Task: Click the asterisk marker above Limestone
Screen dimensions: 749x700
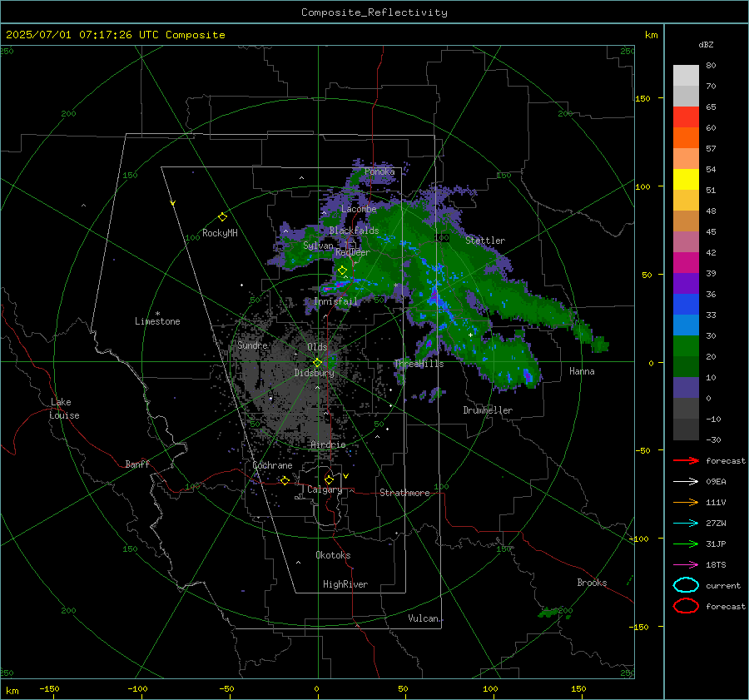Action: [157, 314]
